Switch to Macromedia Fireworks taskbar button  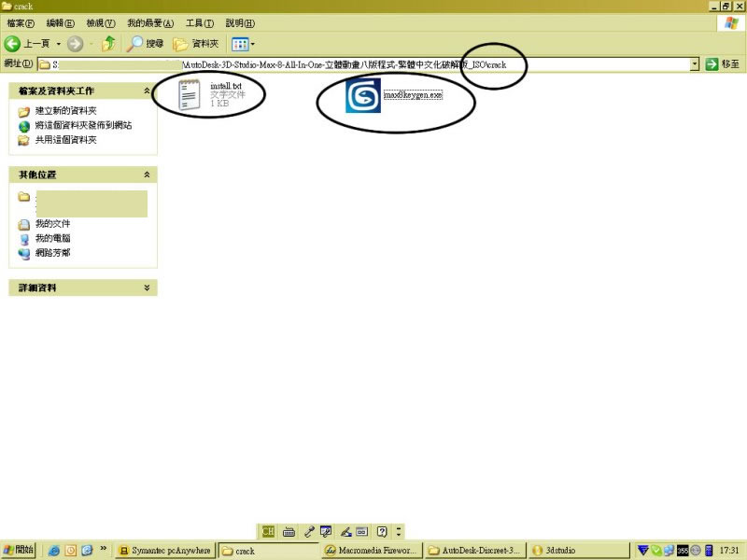pyautogui.click(x=371, y=551)
